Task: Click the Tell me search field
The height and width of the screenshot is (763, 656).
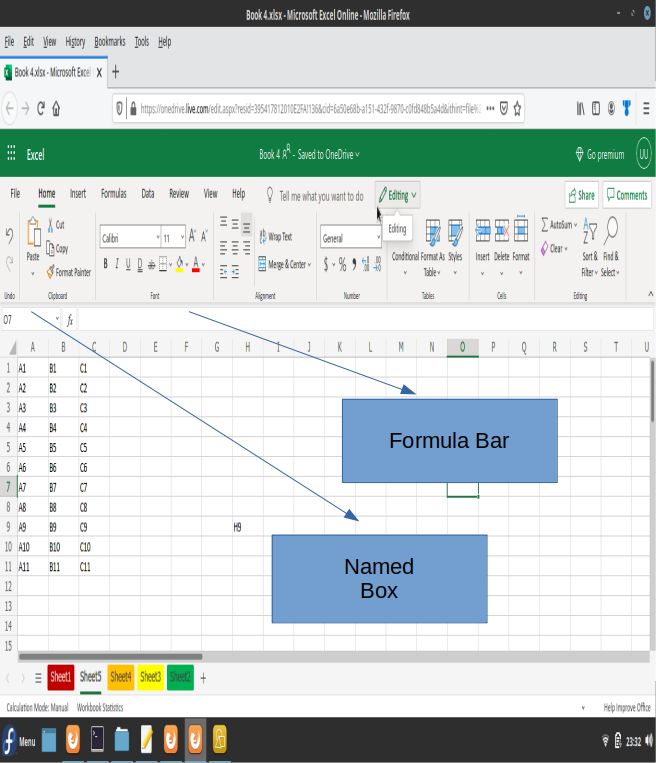Action: pos(320,196)
